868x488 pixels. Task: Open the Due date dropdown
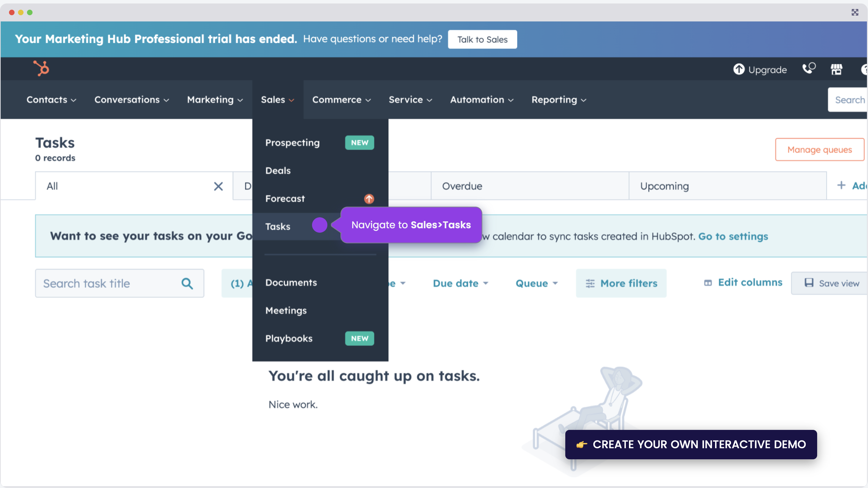(x=460, y=283)
